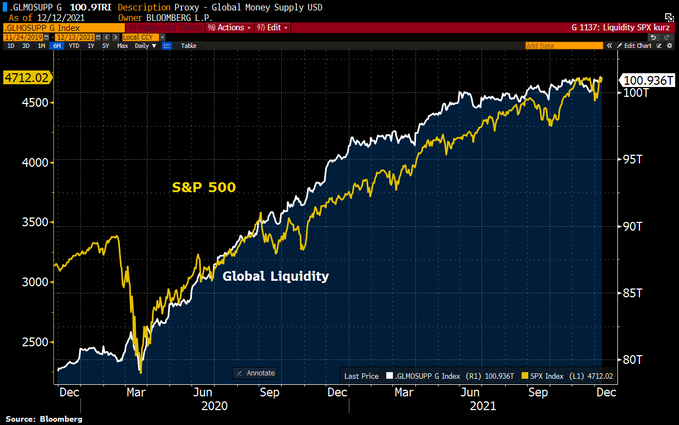
Task: Select the 6M time range
Action: [x=57, y=45]
